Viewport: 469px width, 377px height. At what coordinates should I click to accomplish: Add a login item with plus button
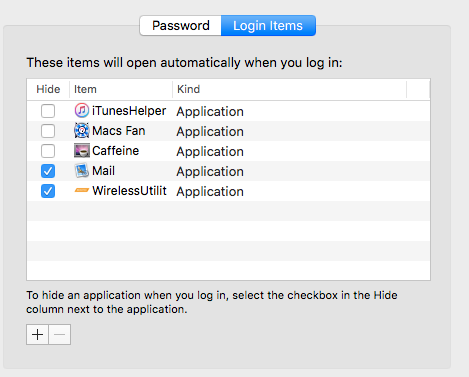37,334
